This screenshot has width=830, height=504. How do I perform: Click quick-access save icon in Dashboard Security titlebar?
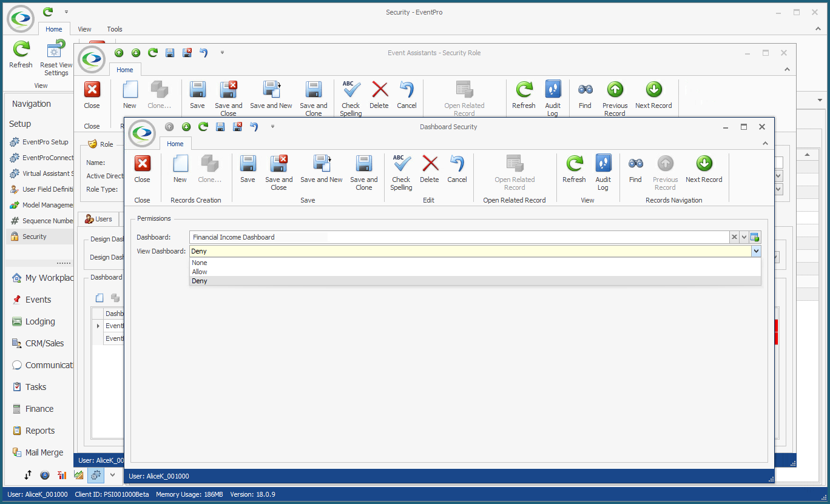220,127
